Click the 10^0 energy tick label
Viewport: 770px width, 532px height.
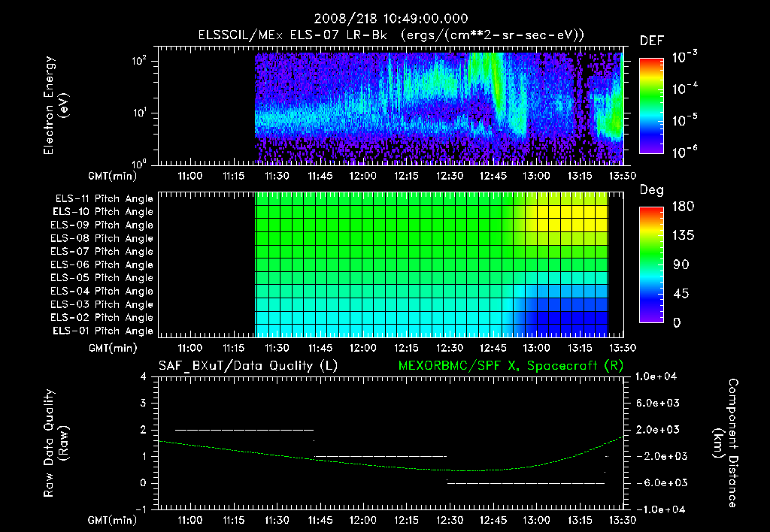coord(139,163)
